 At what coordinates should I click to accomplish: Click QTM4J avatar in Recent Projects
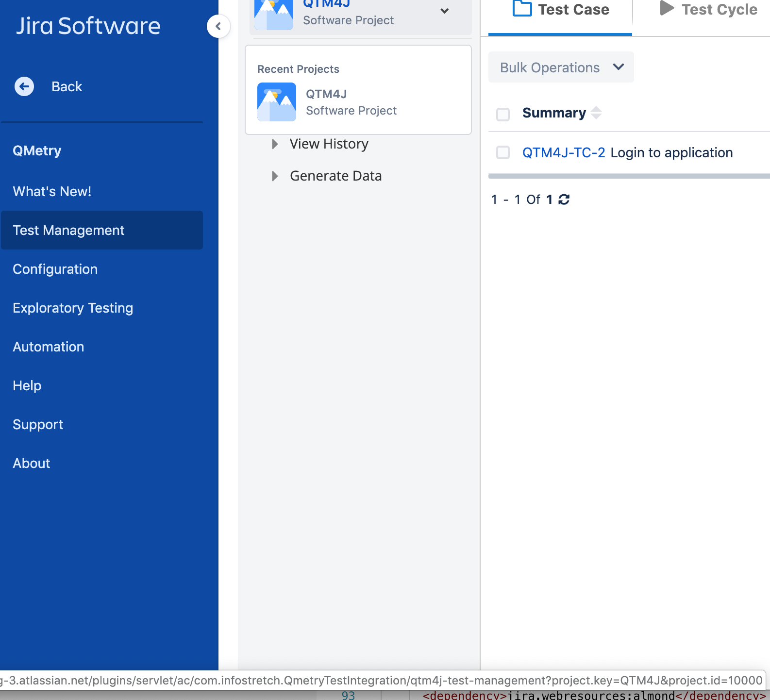point(277,102)
